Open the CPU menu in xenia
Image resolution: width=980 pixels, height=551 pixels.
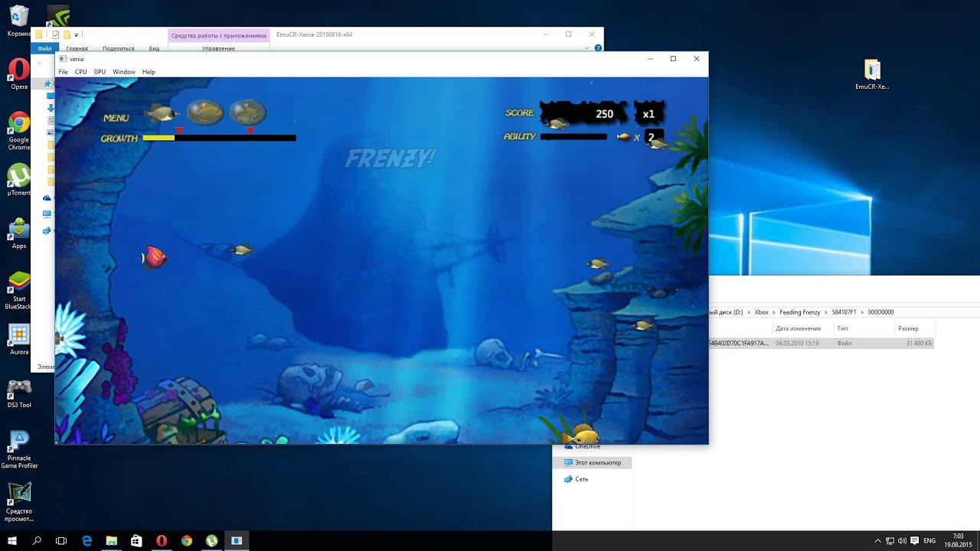(x=80, y=72)
